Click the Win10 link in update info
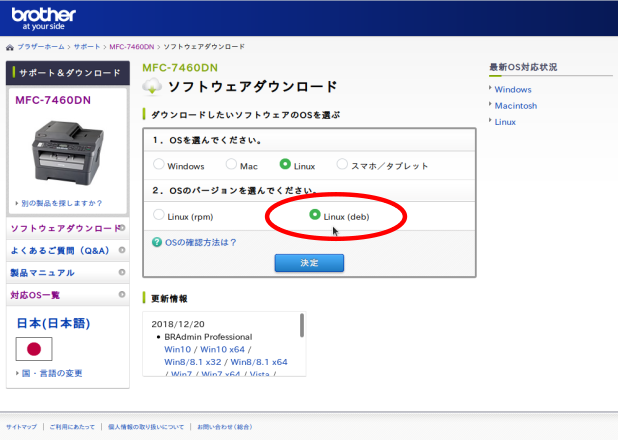Image resolution: width=618 pixels, height=440 pixels. point(177,349)
